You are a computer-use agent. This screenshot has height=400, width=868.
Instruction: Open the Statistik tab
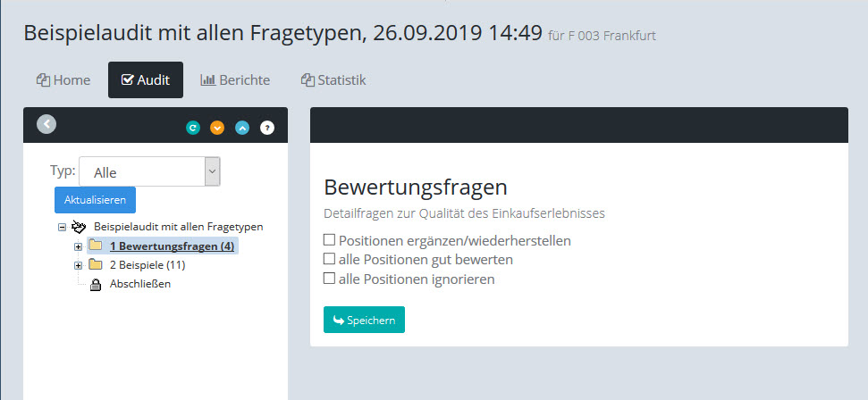(x=333, y=79)
